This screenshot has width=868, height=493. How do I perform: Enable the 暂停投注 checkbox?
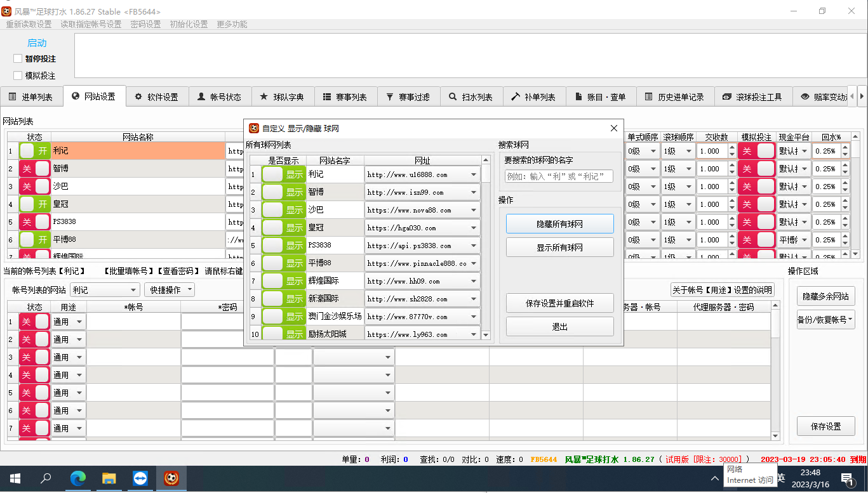(18, 58)
